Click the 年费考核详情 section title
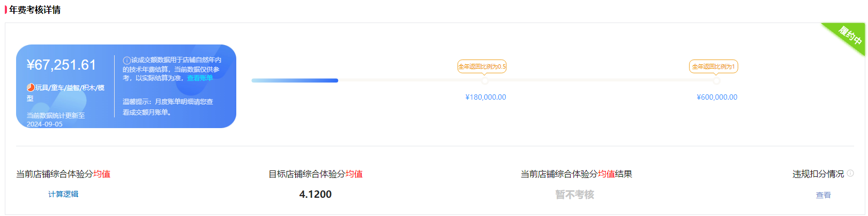The image size is (868, 216). click(x=35, y=10)
